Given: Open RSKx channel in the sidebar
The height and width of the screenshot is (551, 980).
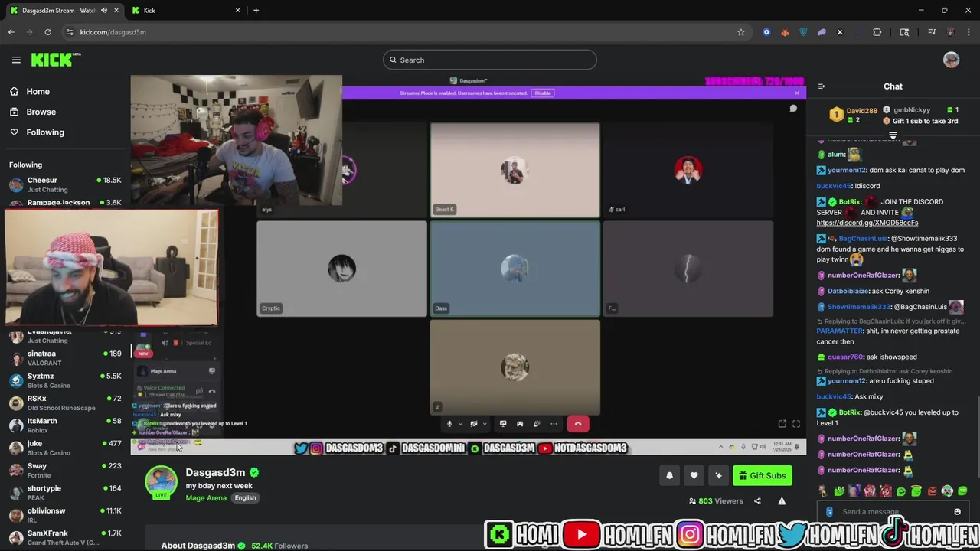Looking at the screenshot, I should point(65,403).
